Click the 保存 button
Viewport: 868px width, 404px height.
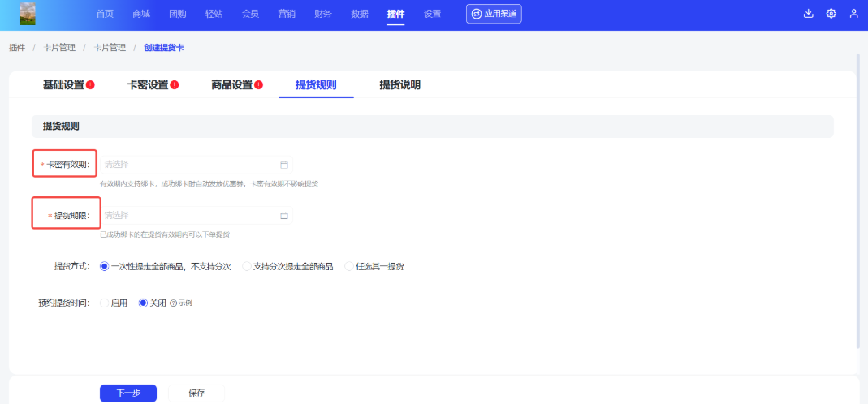196,393
